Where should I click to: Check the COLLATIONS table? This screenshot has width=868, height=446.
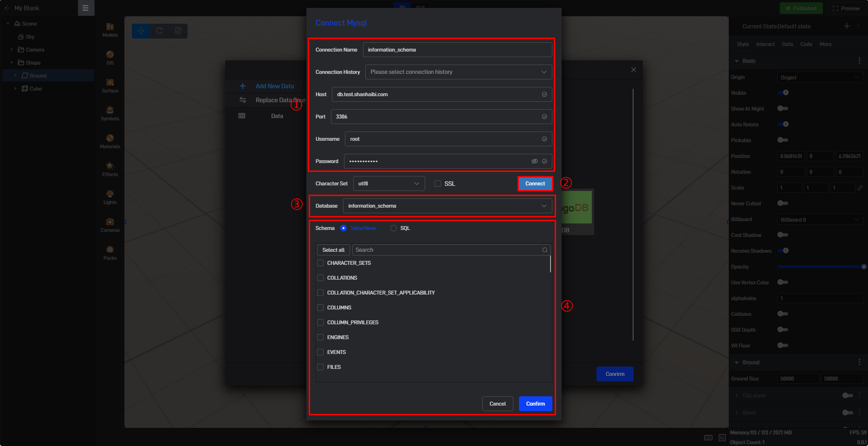click(x=320, y=278)
